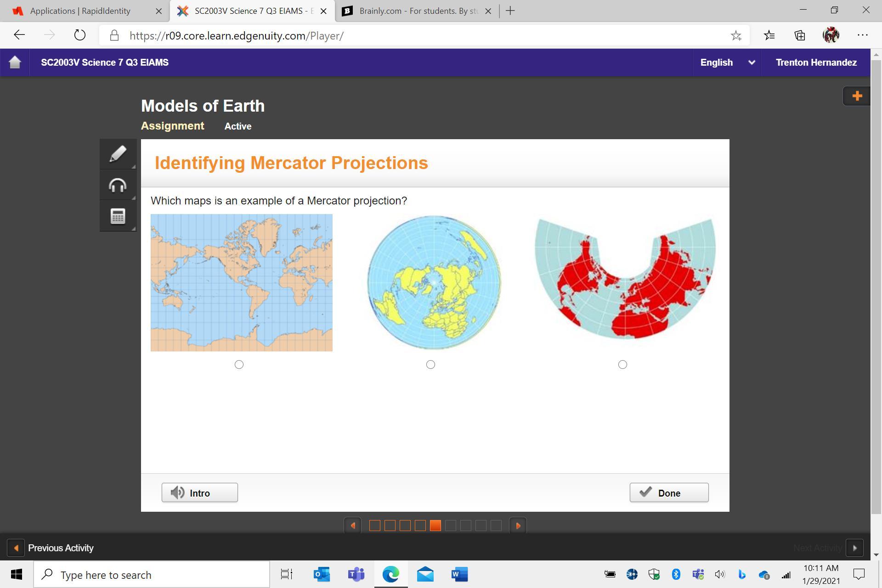Click the Done button

669,492
